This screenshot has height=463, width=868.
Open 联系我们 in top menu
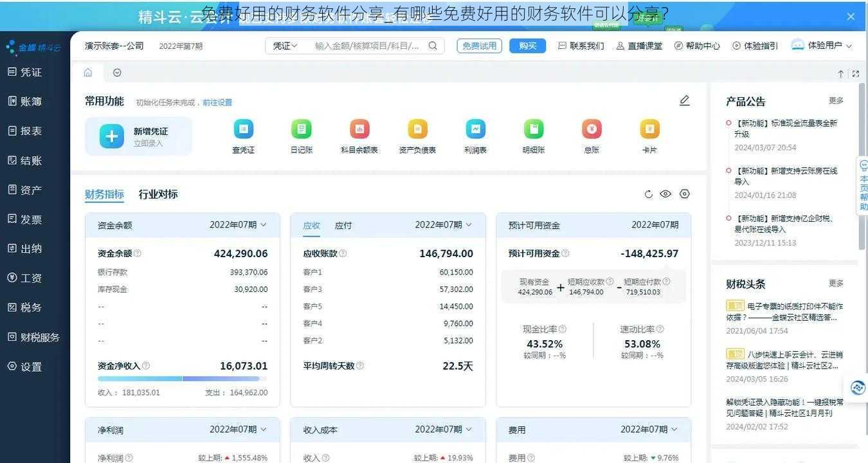click(581, 46)
